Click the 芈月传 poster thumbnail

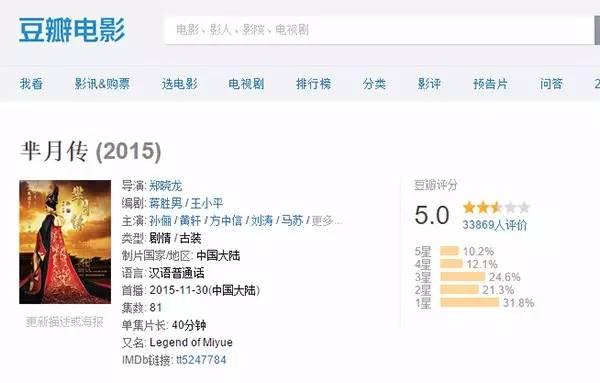coord(65,242)
